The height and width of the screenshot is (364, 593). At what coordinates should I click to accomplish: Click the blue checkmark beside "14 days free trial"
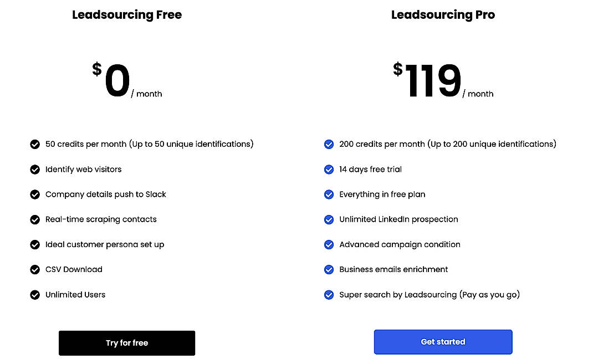(x=329, y=169)
